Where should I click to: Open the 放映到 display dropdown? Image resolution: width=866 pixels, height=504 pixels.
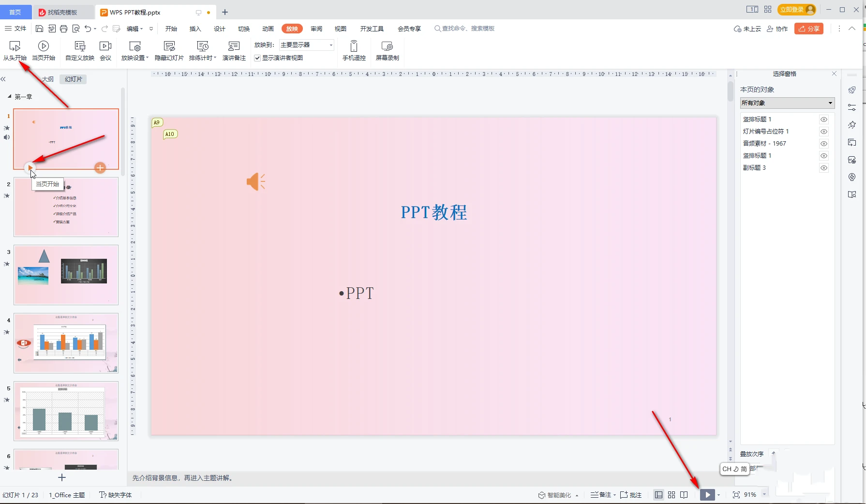(307, 45)
